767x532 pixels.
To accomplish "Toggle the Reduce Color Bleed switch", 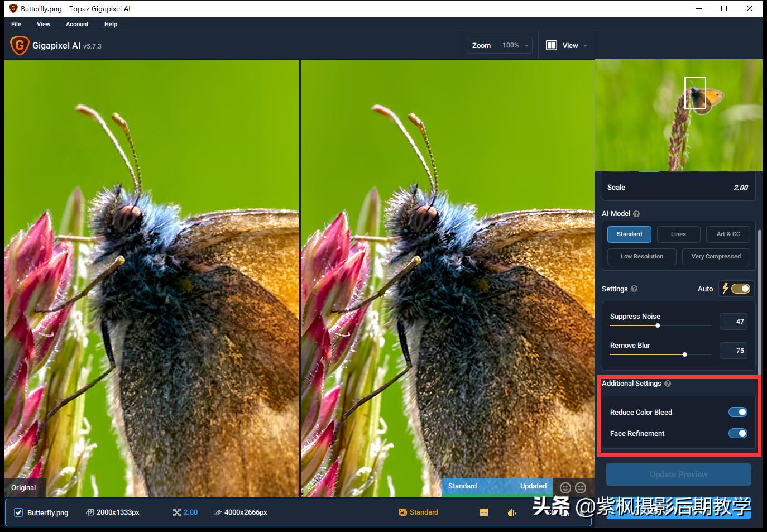I will [737, 412].
